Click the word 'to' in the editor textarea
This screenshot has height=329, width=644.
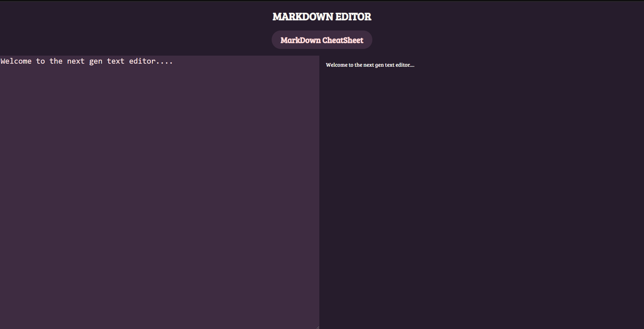tap(41, 61)
